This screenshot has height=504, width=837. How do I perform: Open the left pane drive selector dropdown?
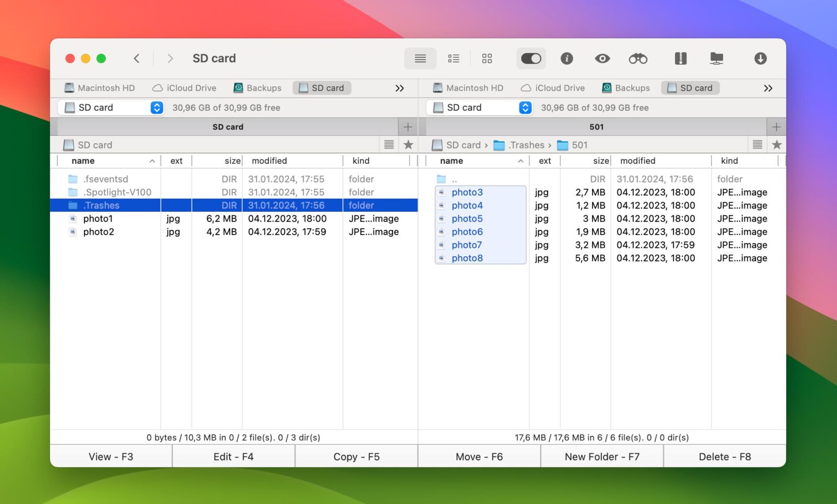[156, 108]
